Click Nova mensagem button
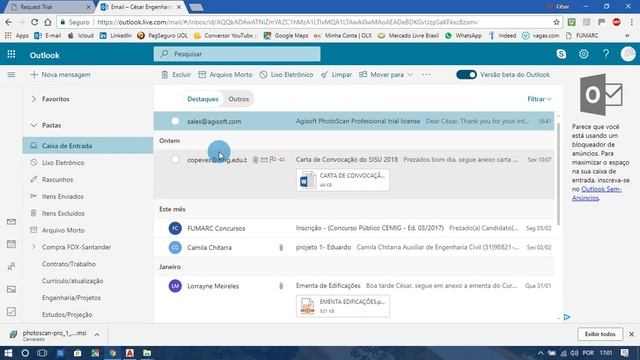Screen dimensions: 640x360 click(60, 75)
